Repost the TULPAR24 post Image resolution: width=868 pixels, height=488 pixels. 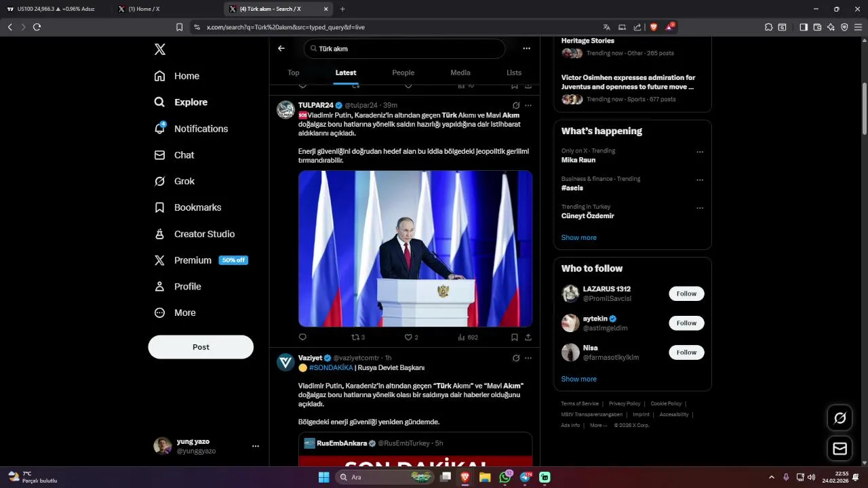(x=357, y=337)
